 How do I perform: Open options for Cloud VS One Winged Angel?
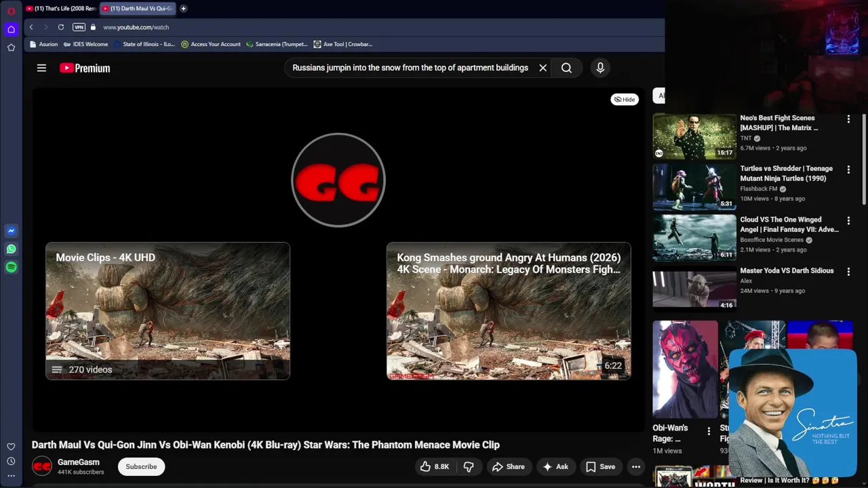[848, 221]
